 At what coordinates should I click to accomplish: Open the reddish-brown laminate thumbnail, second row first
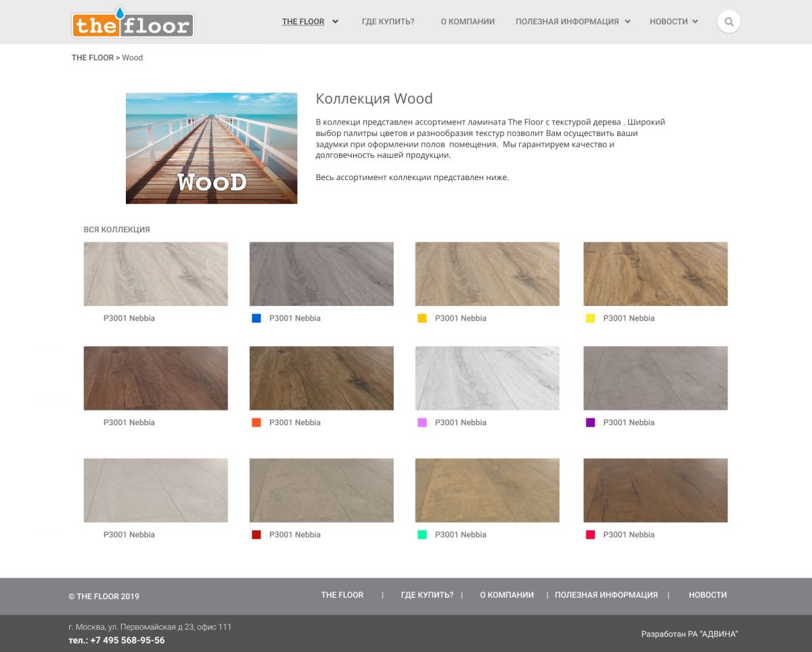156,378
